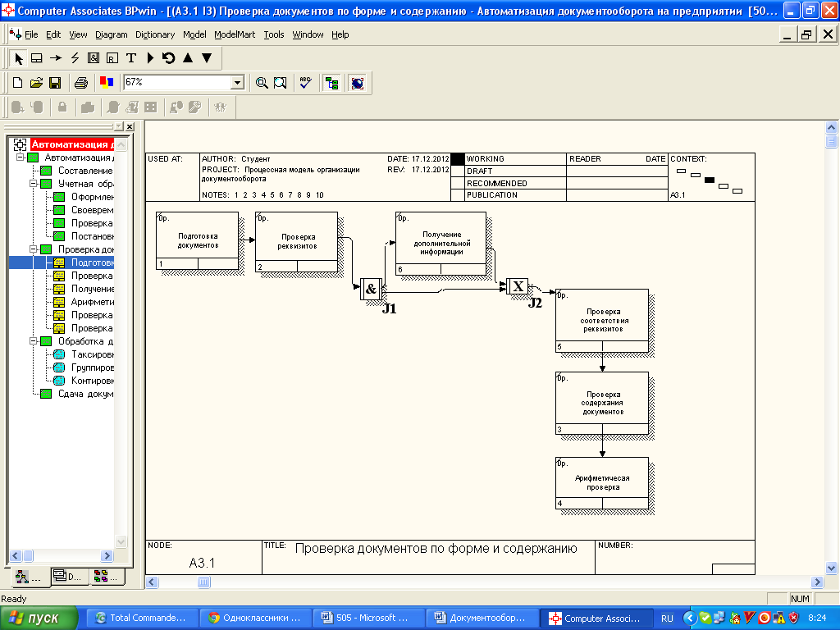Select the Сдача докум tree item

[x=85, y=394]
